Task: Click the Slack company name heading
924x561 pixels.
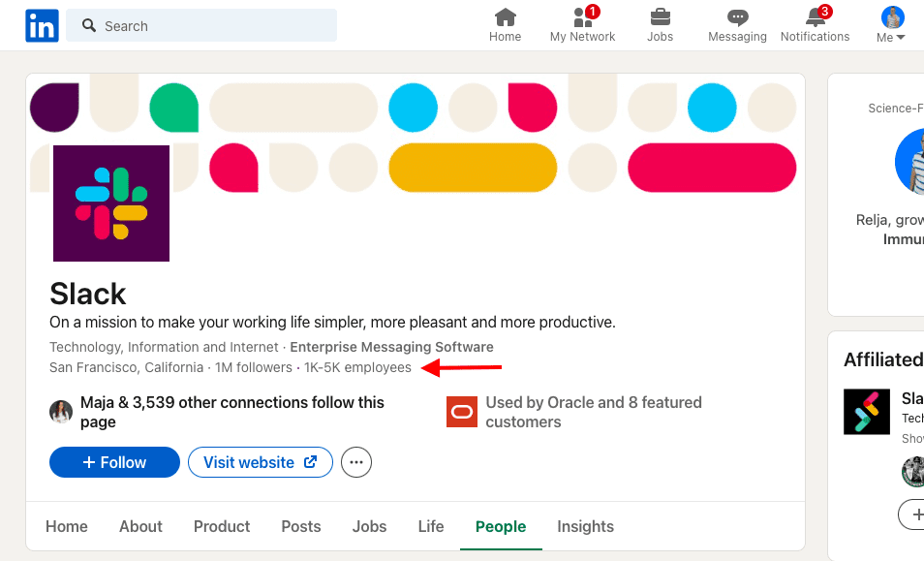Action: pos(88,294)
